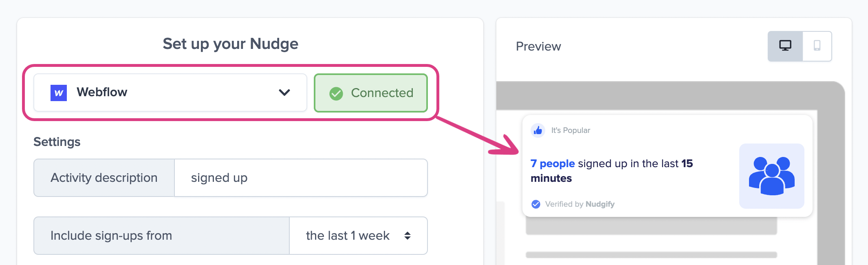Viewport: 868px width, 265px height.
Task: Click the blue people group icon
Action: (771, 176)
